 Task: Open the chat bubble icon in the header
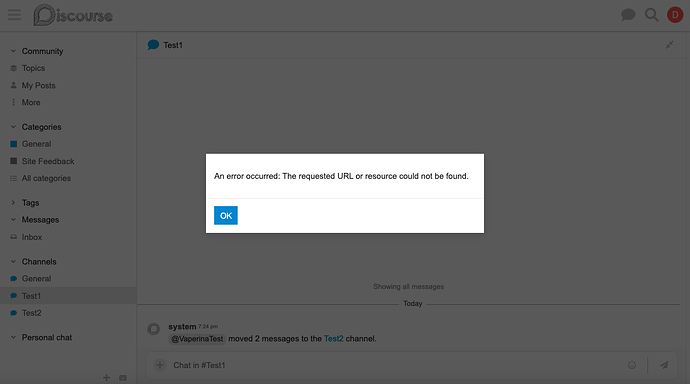(x=628, y=15)
